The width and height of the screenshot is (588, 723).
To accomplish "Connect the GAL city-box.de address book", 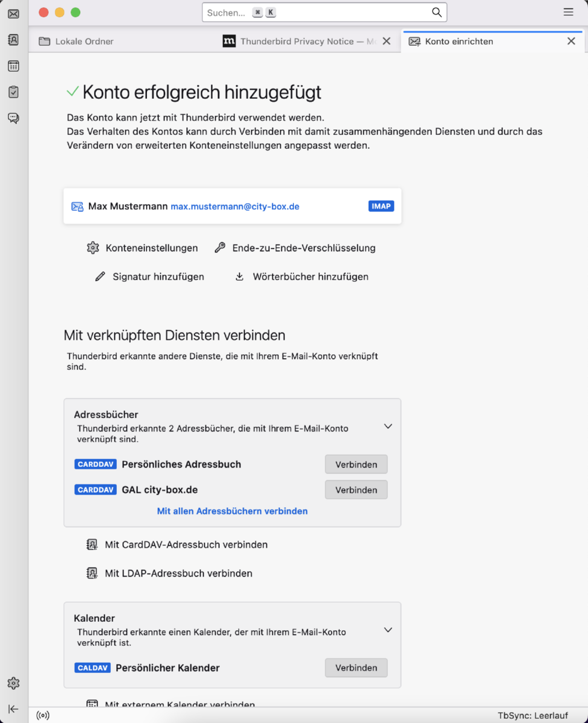I will [x=356, y=490].
